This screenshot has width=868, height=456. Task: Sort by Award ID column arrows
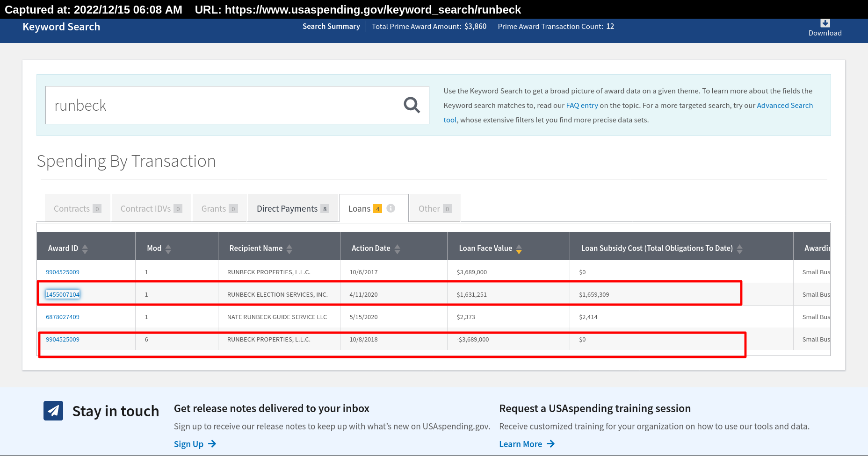click(85, 249)
